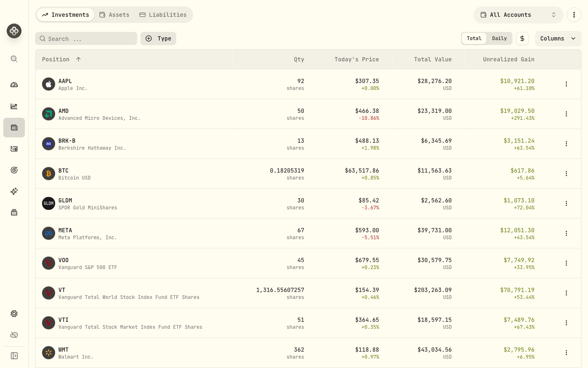
Task: Switch to Daily gain view
Action: (499, 38)
